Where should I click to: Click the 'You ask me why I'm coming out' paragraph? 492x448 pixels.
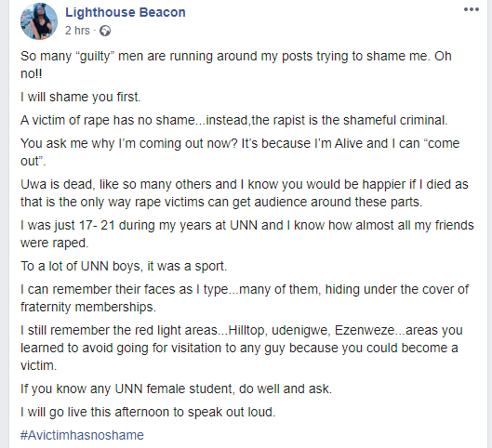[240, 152]
